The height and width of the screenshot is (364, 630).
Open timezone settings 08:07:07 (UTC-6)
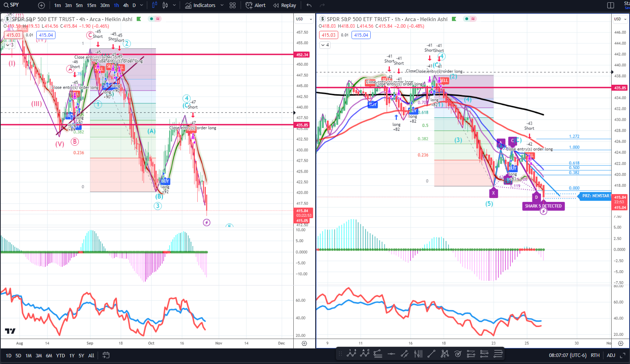click(568, 355)
